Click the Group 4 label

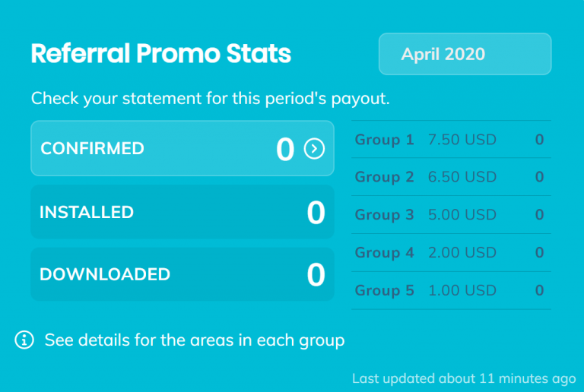(x=384, y=252)
